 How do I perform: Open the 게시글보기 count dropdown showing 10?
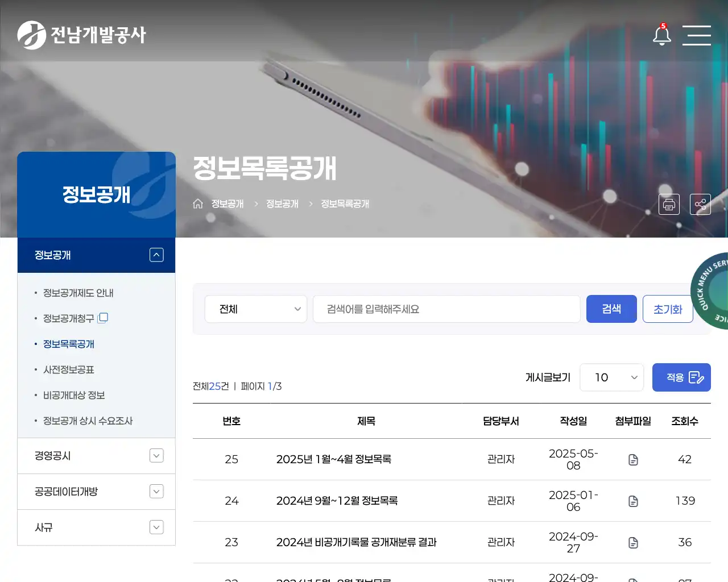click(612, 377)
